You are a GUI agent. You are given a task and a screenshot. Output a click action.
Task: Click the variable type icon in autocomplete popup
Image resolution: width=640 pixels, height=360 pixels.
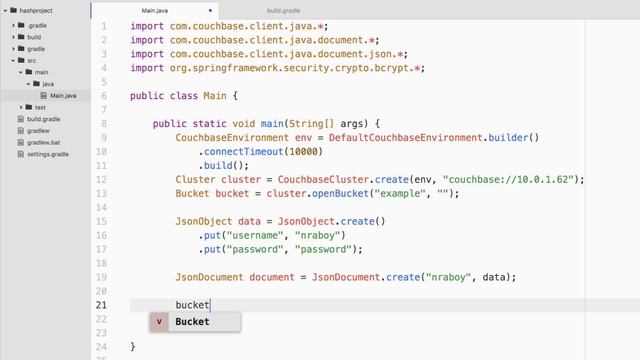159,322
